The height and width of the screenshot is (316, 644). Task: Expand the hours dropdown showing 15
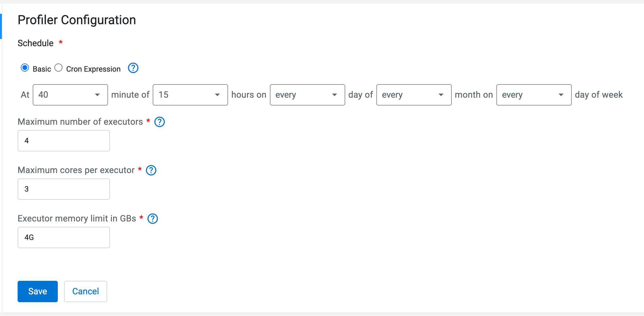(x=190, y=95)
